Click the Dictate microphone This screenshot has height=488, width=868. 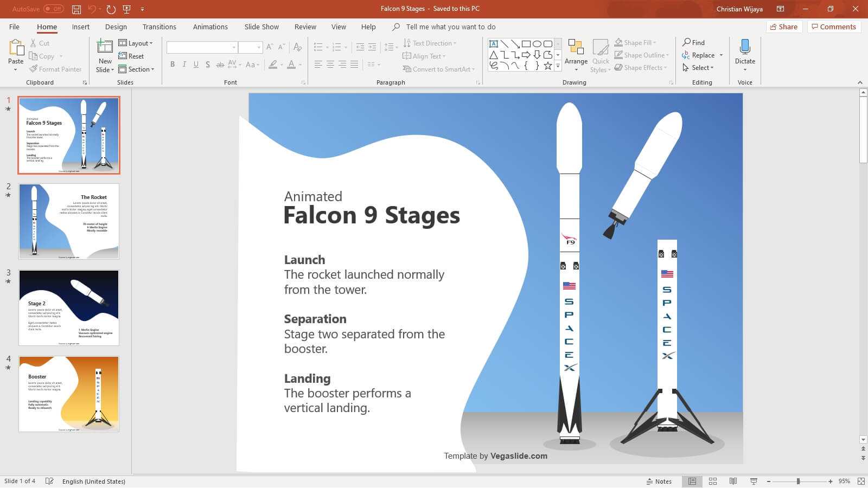point(745,55)
